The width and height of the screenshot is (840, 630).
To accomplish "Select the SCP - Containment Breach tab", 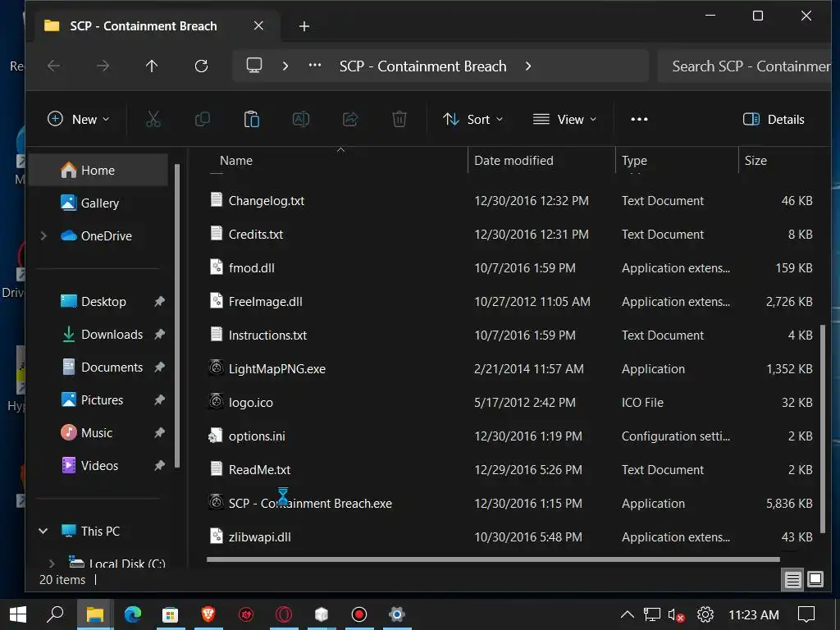I will [157, 25].
